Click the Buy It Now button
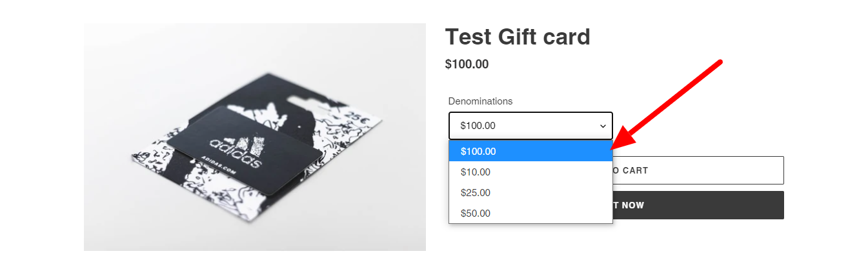 point(698,205)
